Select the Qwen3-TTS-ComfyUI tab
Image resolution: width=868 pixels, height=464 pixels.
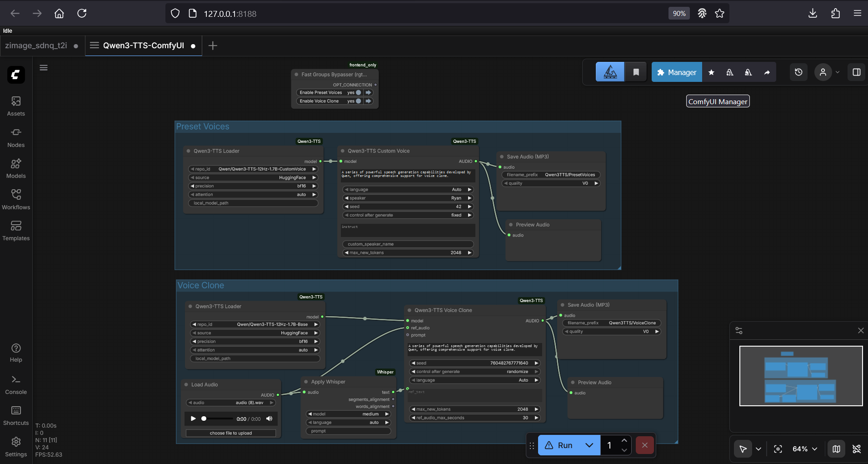tap(144, 45)
